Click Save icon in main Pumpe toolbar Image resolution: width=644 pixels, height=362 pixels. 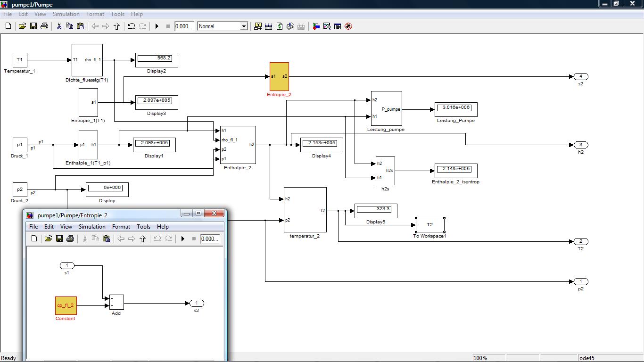[x=33, y=26]
